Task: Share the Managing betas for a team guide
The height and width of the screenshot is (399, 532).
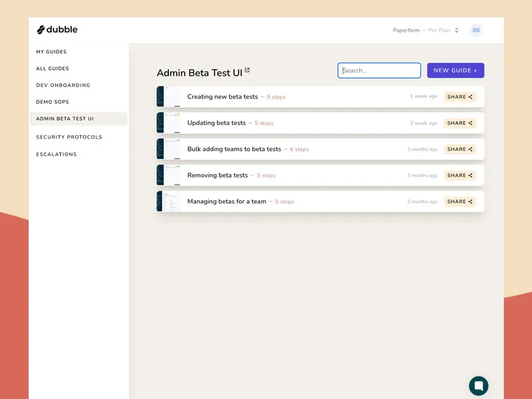Action: [460, 201]
